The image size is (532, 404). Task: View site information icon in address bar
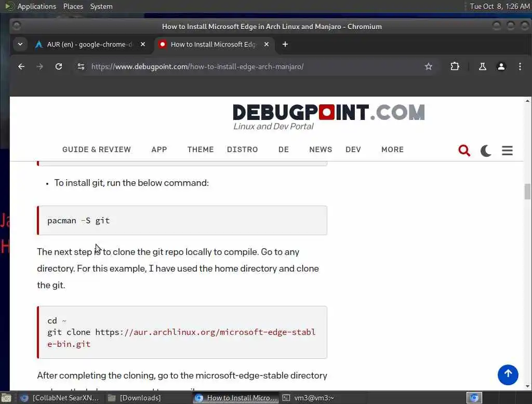point(81,66)
